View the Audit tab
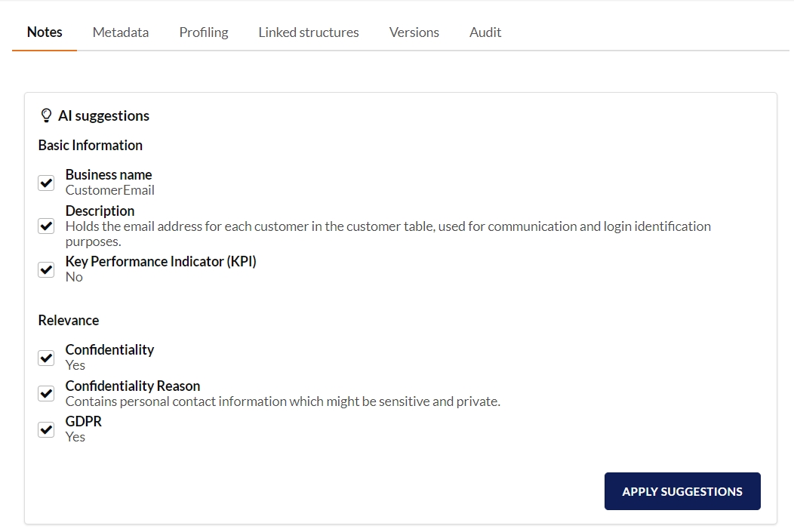The image size is (794, 532). (485, 32)
